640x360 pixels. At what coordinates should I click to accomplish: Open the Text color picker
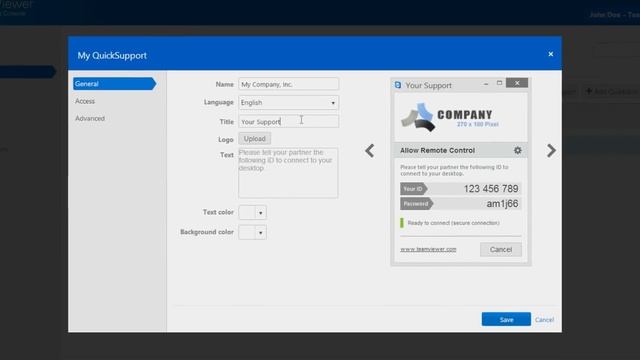click(253, 212)
